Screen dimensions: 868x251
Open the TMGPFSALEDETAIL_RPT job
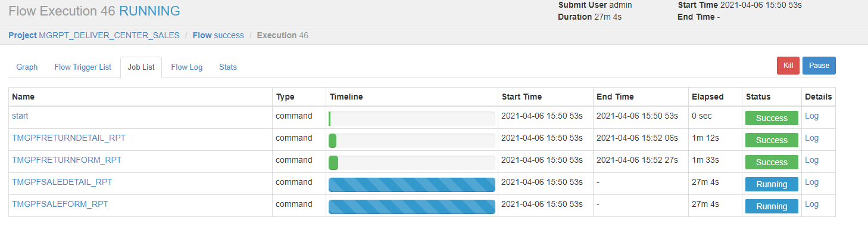click(x=62, y=182)
